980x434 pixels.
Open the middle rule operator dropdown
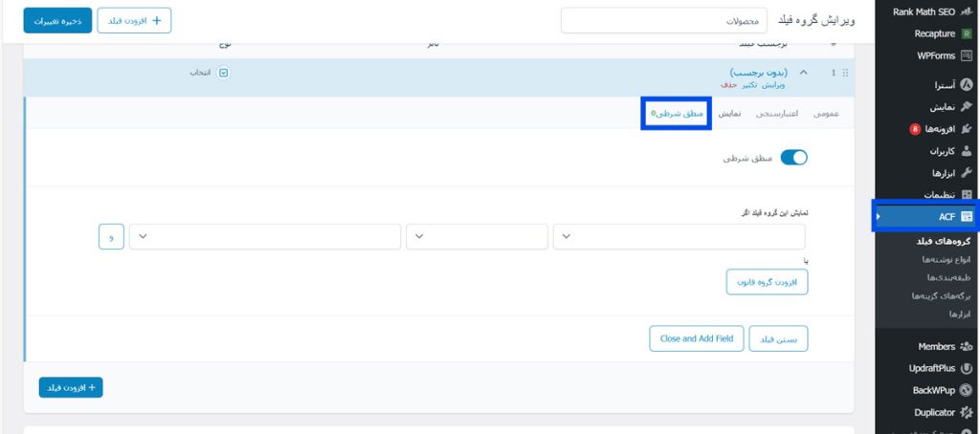click(x=477, y=236)
